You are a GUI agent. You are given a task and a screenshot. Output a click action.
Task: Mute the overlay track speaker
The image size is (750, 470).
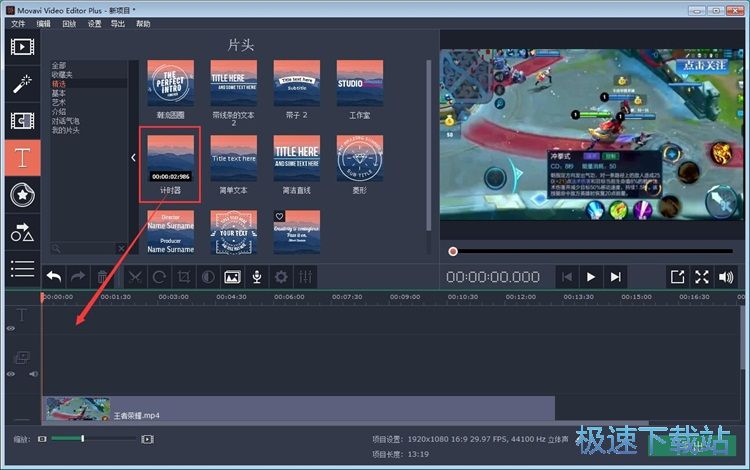tap(33, 374)
